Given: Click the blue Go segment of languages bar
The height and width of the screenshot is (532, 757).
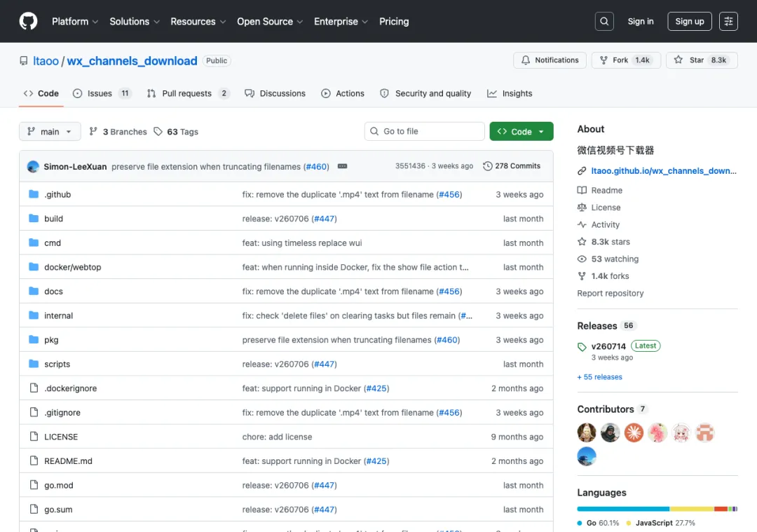Looking at the screenshot, I should tap(623, 509).
